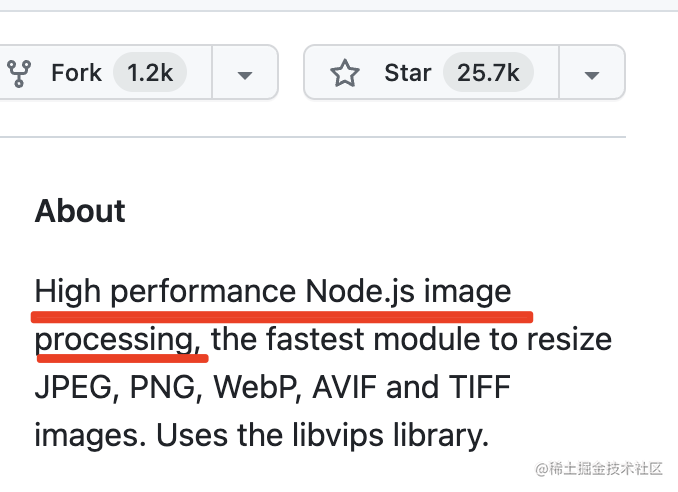The width and height of the screenshot is (678, 492).
Task: Expand the Star lists dropdown arrow
Action: tap(591, 74)
